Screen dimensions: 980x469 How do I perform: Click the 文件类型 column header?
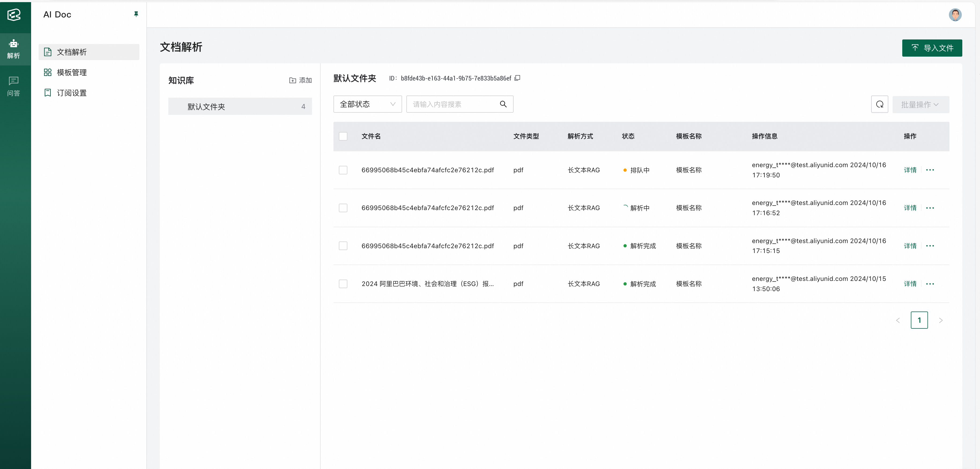526,136
